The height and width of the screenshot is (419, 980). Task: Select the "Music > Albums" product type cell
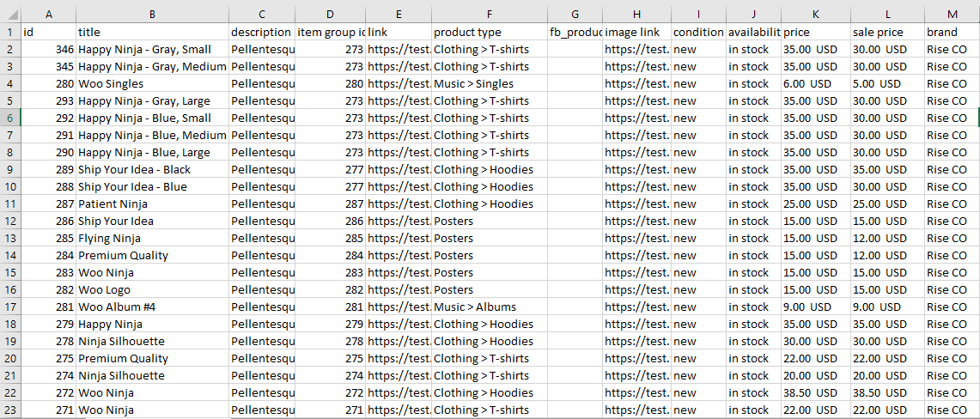click(x=489, y=307)
